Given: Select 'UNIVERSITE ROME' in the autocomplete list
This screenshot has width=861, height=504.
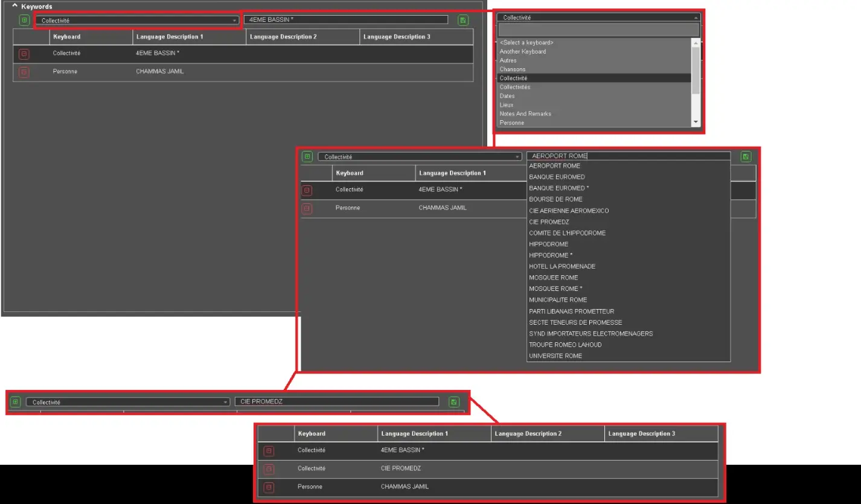Looking at the screenshot, I should pyautogui.click(x=555, y=356).
